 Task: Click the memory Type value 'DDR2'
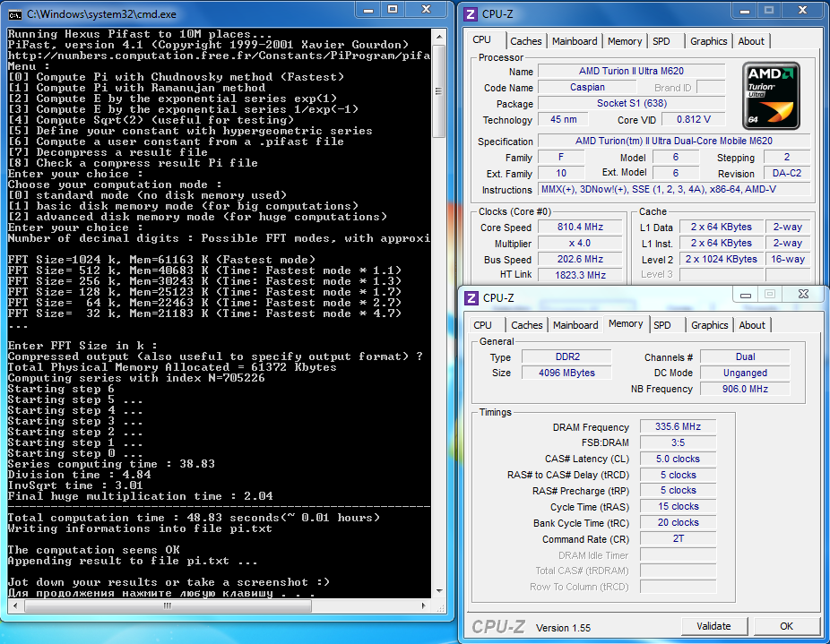pyautogui.click(x=566, y=356)
